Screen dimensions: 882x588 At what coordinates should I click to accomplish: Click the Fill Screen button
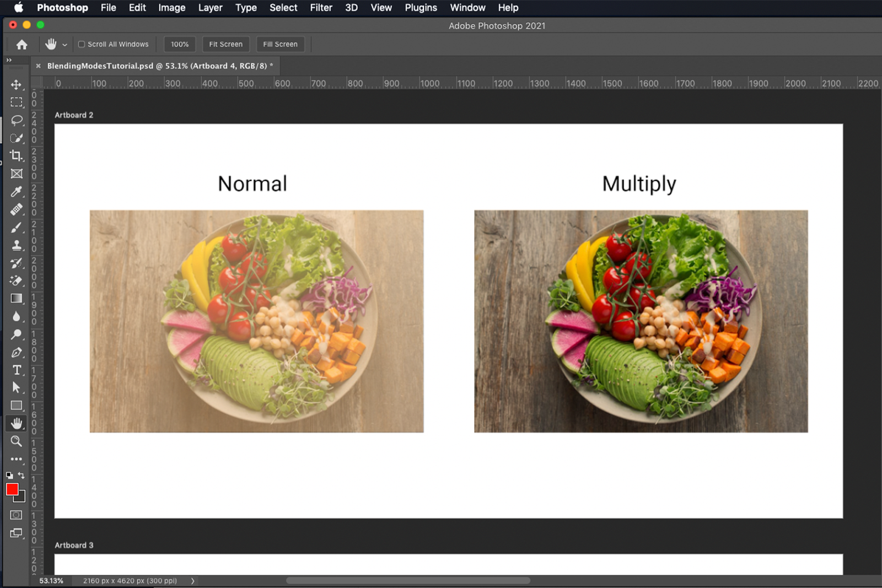[x=280, y=44]
